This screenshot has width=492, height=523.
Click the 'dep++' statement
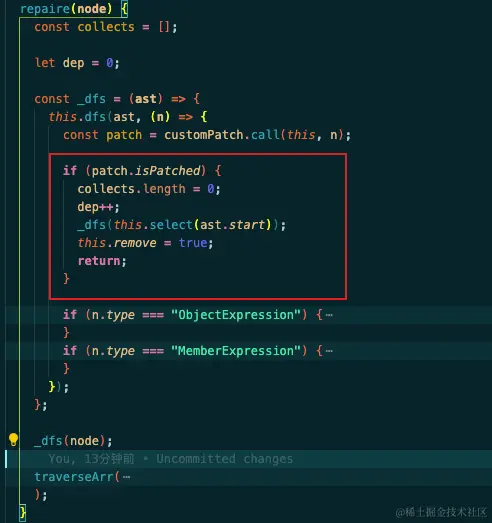[98, 207]
